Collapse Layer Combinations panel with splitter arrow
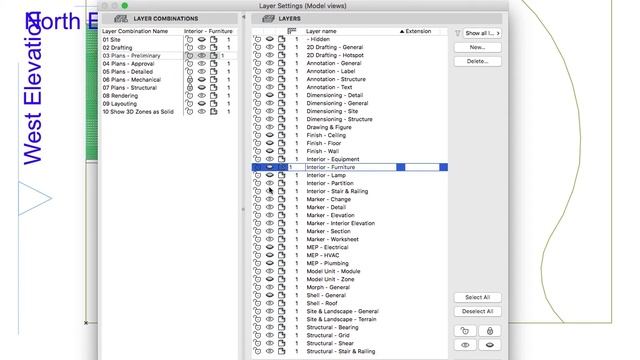This screenshot has width=640, height=360. [244, 17]
